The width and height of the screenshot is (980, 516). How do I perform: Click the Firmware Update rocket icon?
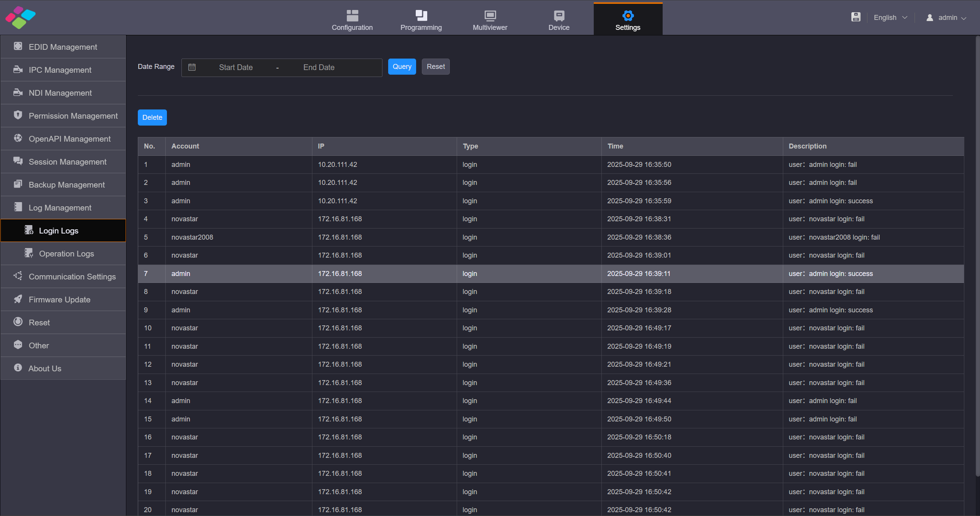pyautogui.click(x=18, y=299)
